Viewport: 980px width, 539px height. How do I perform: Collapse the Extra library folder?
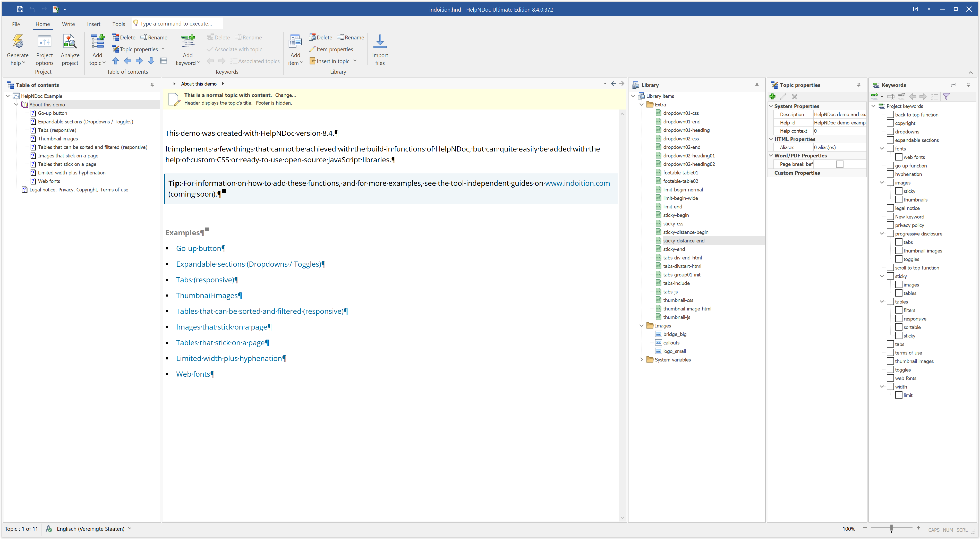641,104
